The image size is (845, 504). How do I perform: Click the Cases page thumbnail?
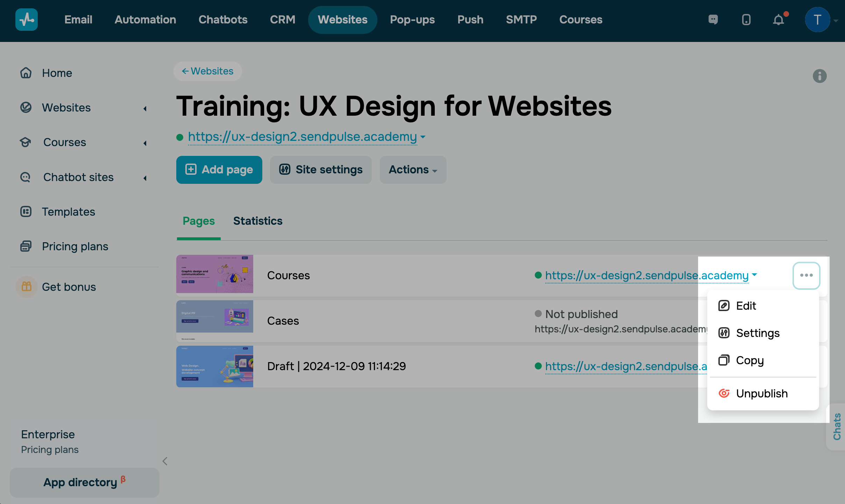215,321
